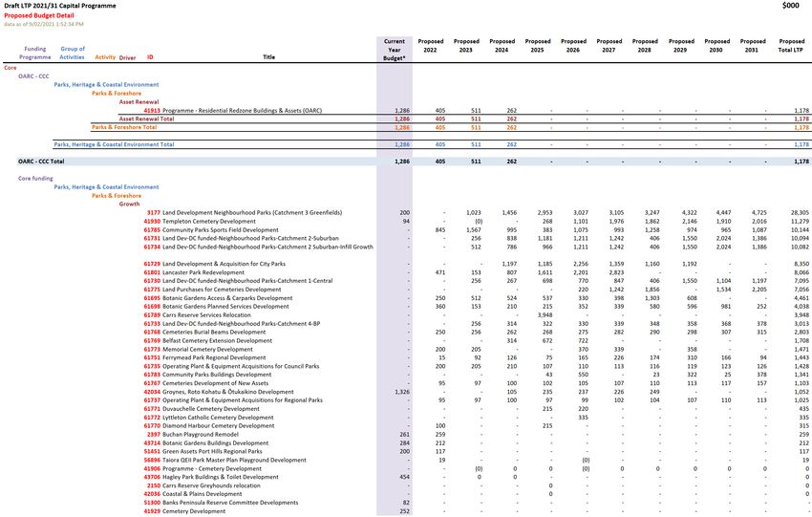The height and width of the screenshot is (517, 812).
Task: Select the "Proposed 2026" column header
Action: tap(573, 46)
